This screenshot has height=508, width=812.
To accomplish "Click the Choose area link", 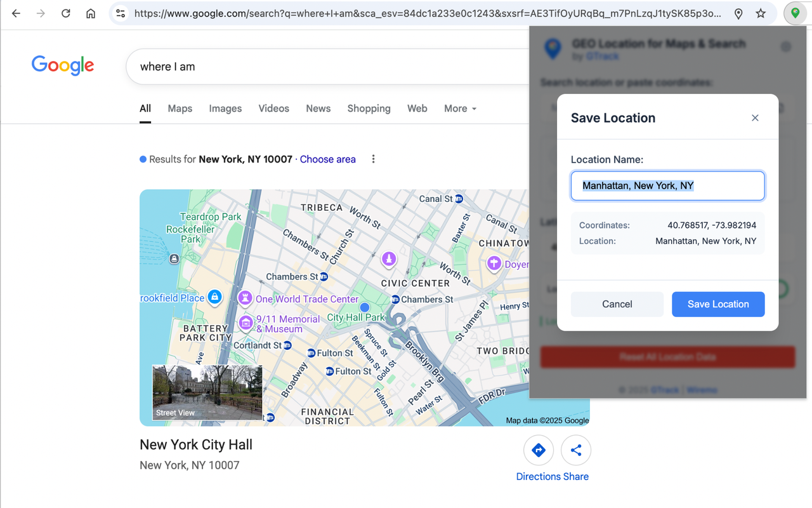I will 327,159.
